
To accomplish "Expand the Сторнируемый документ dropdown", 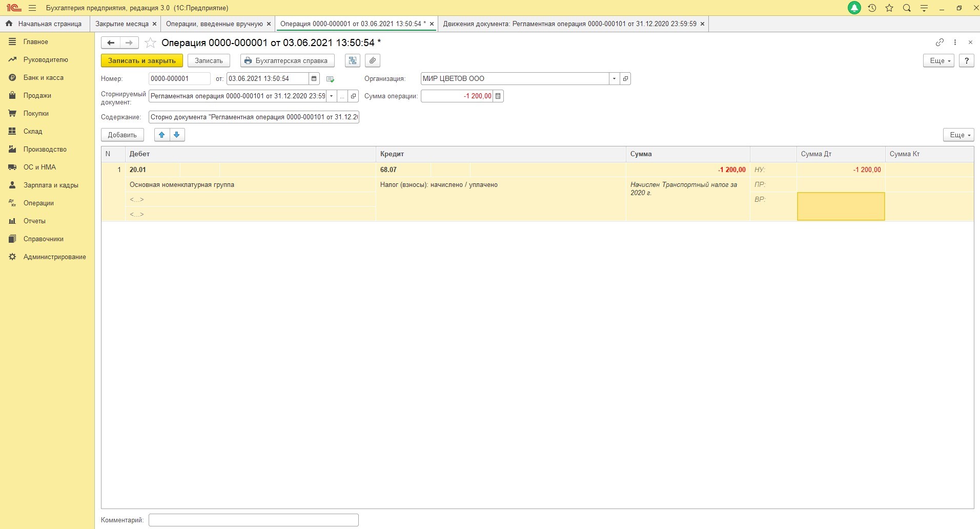I will (x=331, y=96).
